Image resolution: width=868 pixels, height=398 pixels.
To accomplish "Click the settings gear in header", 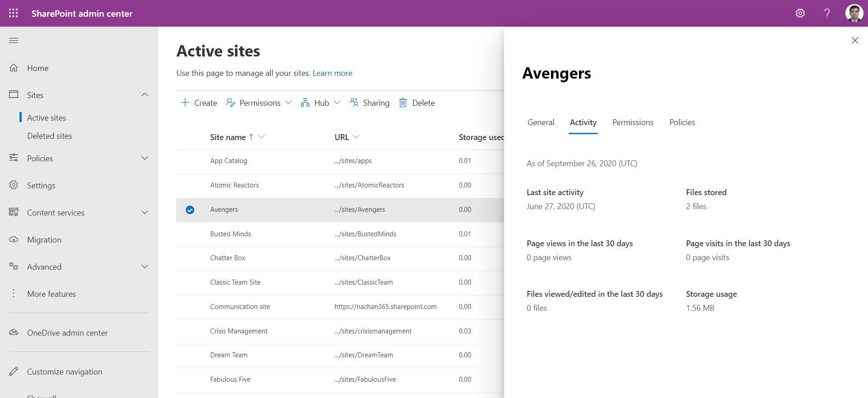I will 800,13.
